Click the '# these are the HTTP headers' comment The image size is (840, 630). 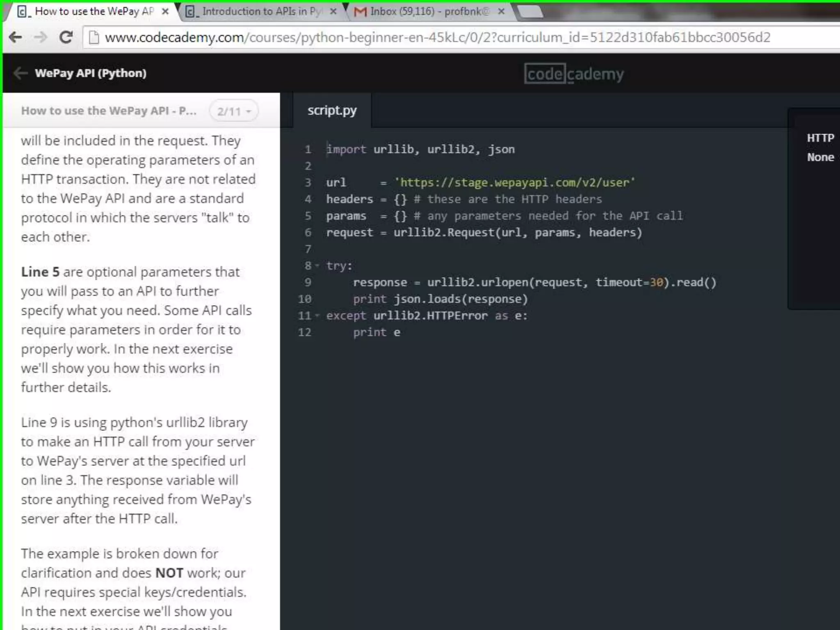[508, 199]
